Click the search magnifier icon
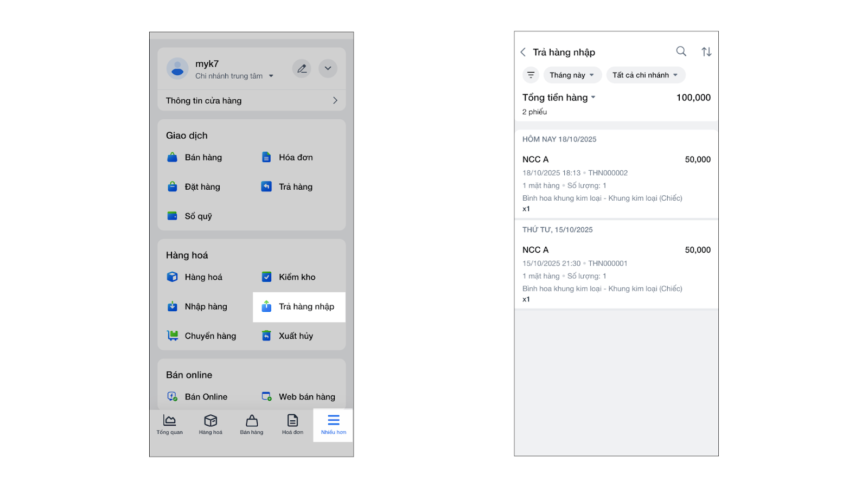This screenshot has height=488, width=868. tap(681, 52)
